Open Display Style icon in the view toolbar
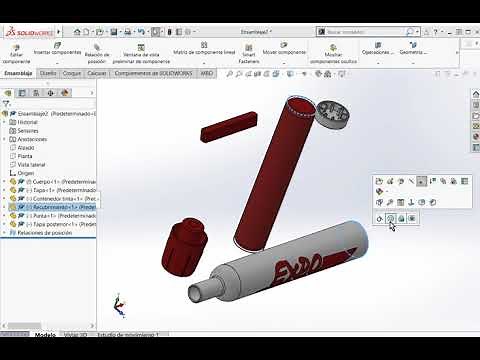The image size is (480, 360). [290, 74]
